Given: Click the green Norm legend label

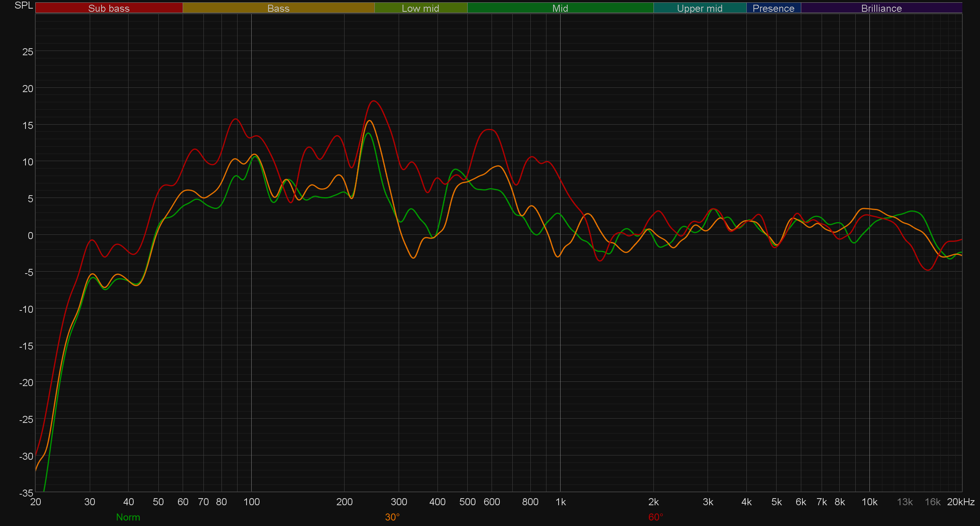Looking at the screenshot, I should (128, 517).
